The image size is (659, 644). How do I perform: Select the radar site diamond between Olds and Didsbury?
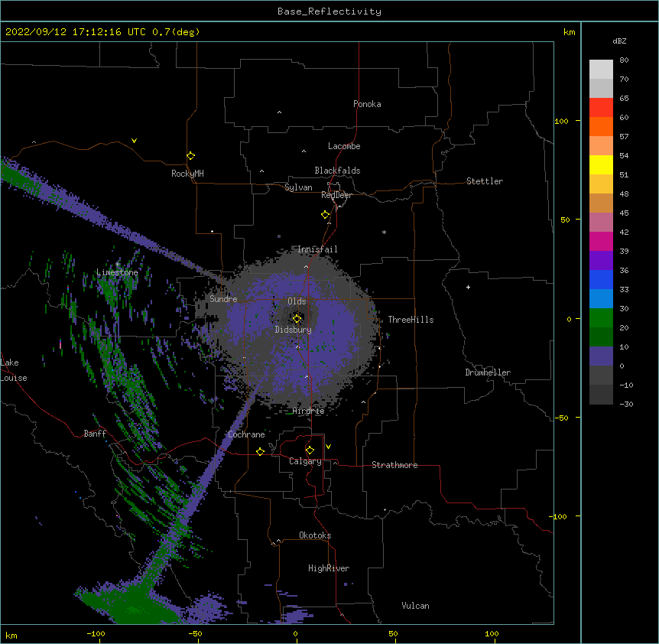[297, 319]
